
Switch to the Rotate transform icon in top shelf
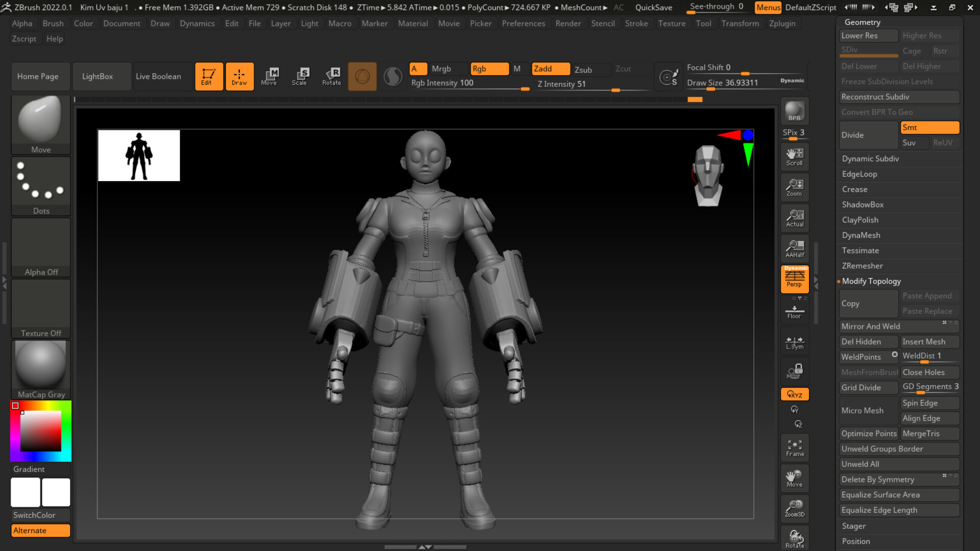(331, 77)
